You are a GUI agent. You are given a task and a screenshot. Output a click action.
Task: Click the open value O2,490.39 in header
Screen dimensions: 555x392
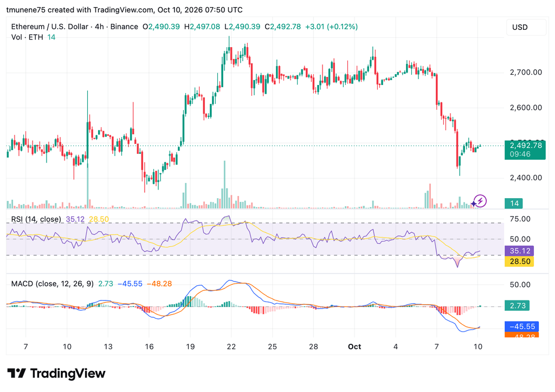pyautogui.click(x=161, y=27)
